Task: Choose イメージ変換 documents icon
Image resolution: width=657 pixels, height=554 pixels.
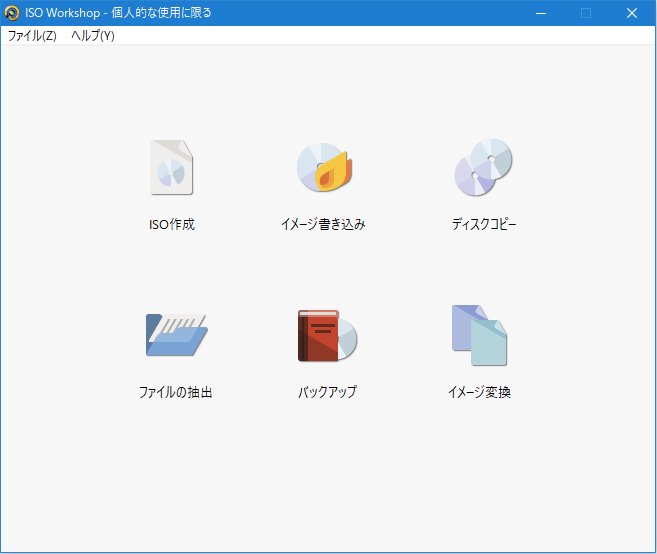Action: click(x=479, y=335)
